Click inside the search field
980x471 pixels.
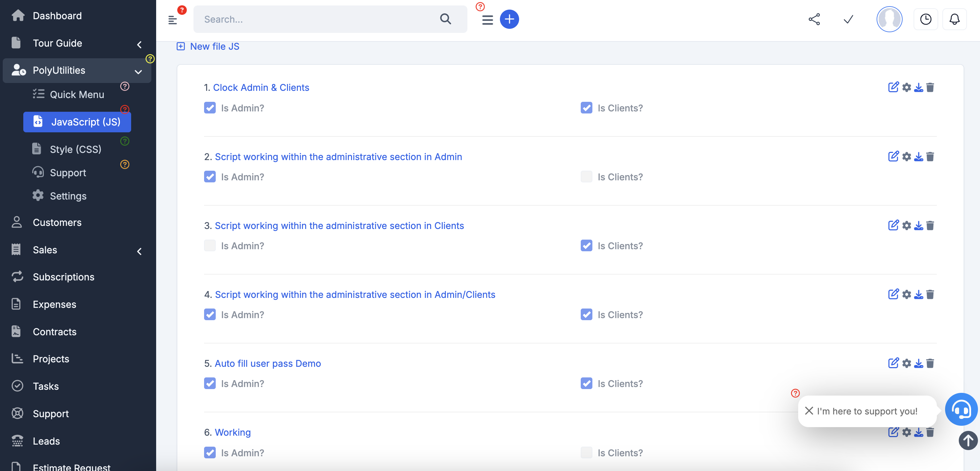323,19
